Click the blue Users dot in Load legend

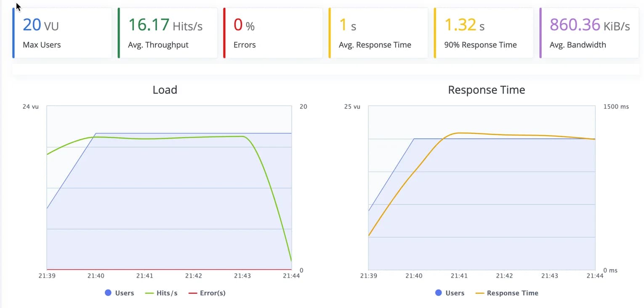(x=108, y=293)
